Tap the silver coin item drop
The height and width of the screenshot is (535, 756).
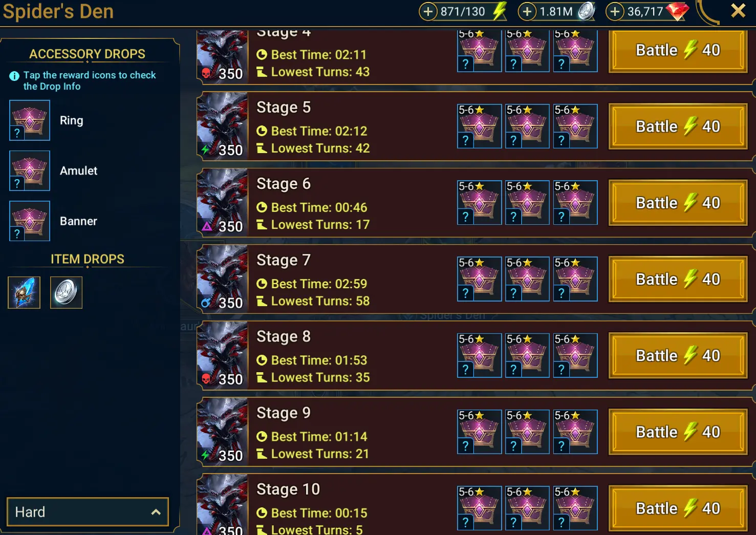pos(66,292)
